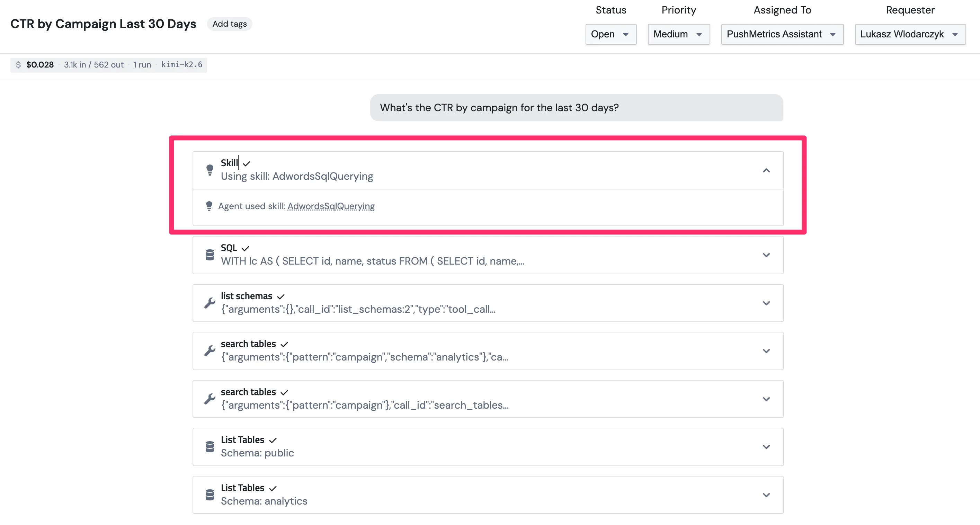Screen dimensions: 980x525
Task: Expand search tables step with search_tables call_id
Action: (x=766, y=399)
